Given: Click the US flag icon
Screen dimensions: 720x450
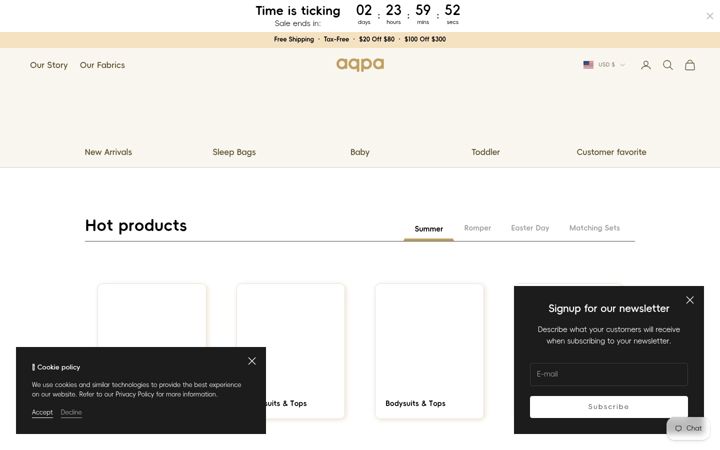Looking at the screenshot, I should 588,65.
